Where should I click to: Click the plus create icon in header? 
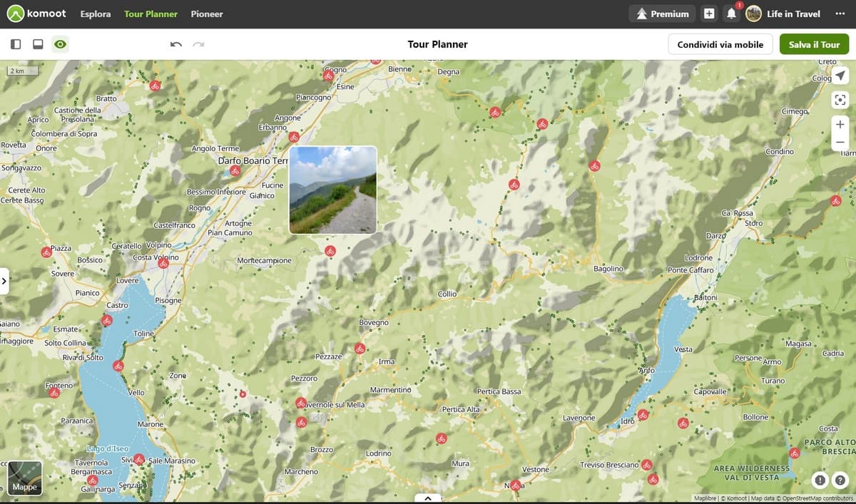click(x=709, y=14)
